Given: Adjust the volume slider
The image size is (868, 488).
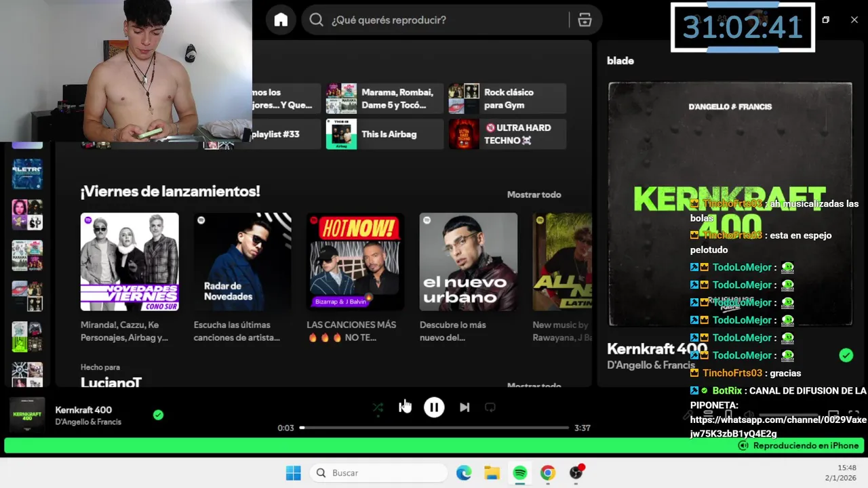Looking at the screenshot, I should pyautogui.click(x=788, y=415).
